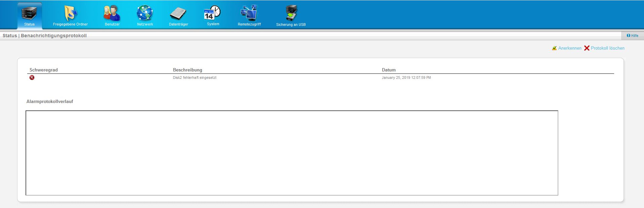
Task: Click the blue question mark Hilfe icon
Action: point(628,36)
